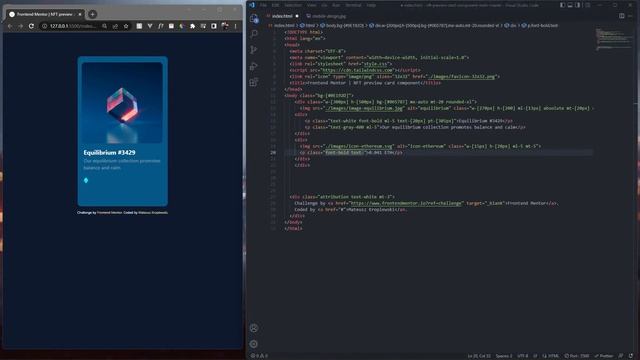Image resolution: width=640 pixels, height=360 pixels.
Task: Open the Customize Layout icon
Action: click(x=587, y=5)
